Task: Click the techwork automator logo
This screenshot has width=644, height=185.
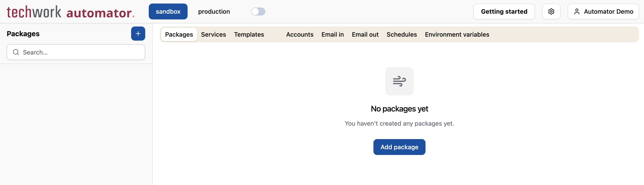Action: coord(70,12)
